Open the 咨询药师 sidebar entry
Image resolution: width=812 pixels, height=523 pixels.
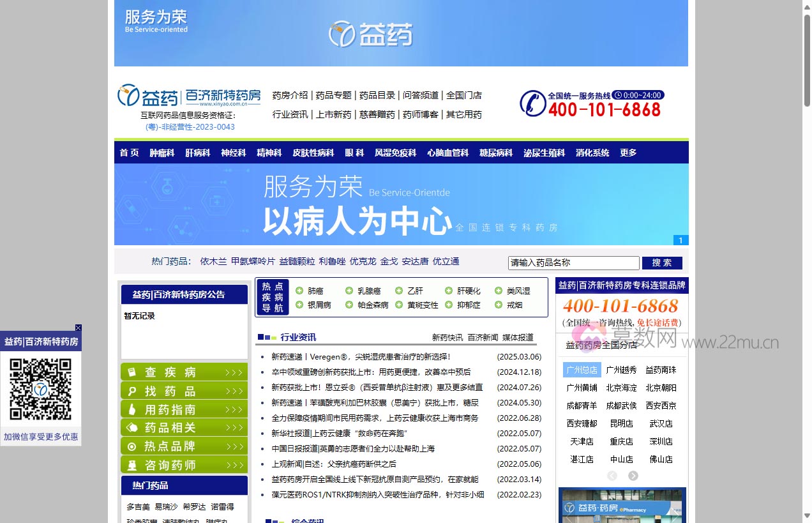coord(184,465)
